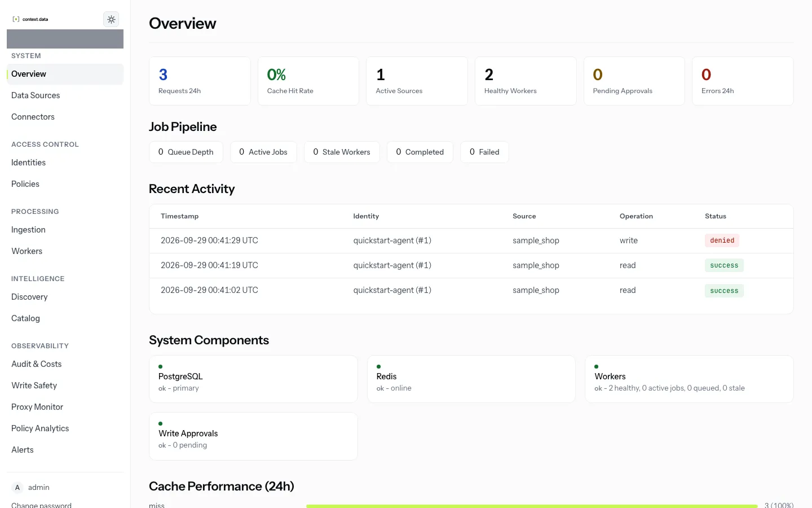Click the Workers system component card

(689, 379)
